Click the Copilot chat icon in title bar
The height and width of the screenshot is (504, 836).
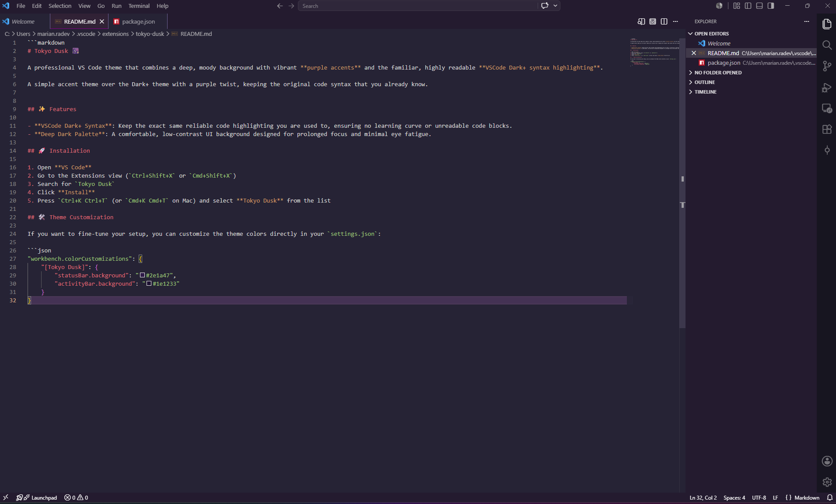(x=545, y=6)
